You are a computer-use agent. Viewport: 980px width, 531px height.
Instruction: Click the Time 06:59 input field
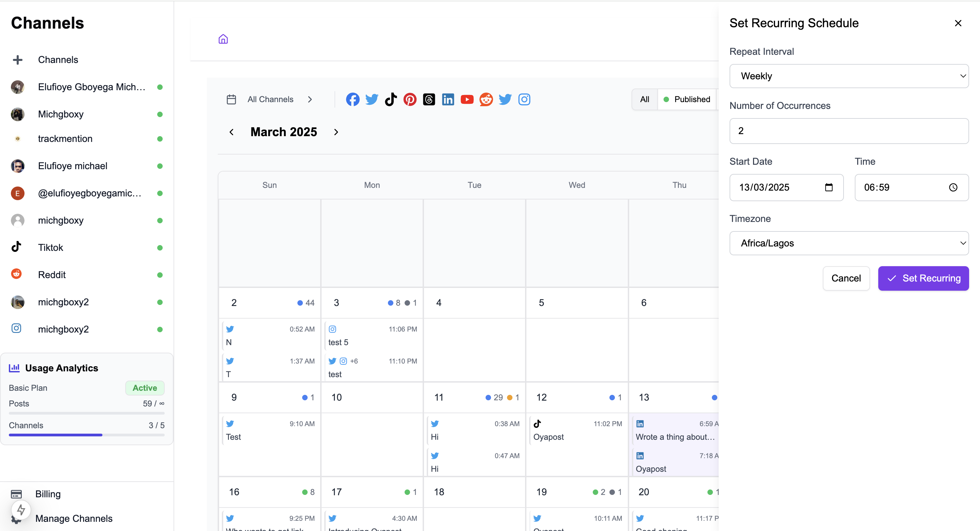pos(912,187)
